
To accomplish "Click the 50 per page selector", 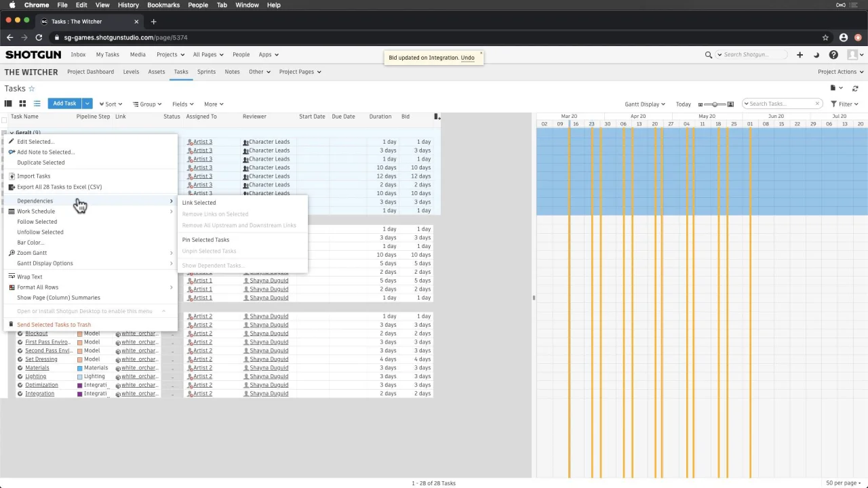I will pos(845,483).
